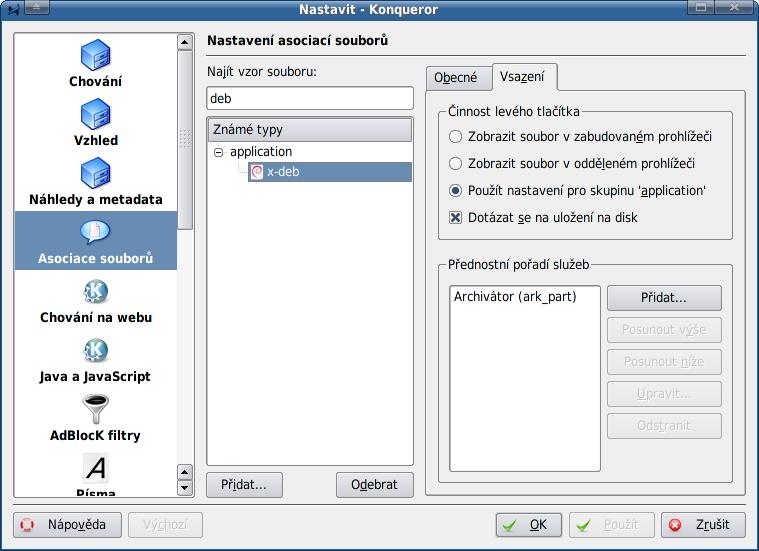Toggle 'Dotázat se na uložení na disk' checkbox
759x551 pixels.
(455, 217)
